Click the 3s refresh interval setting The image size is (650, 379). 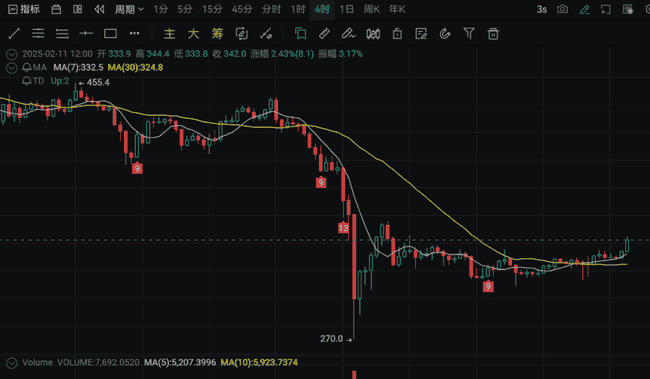[x=541, y=10]
